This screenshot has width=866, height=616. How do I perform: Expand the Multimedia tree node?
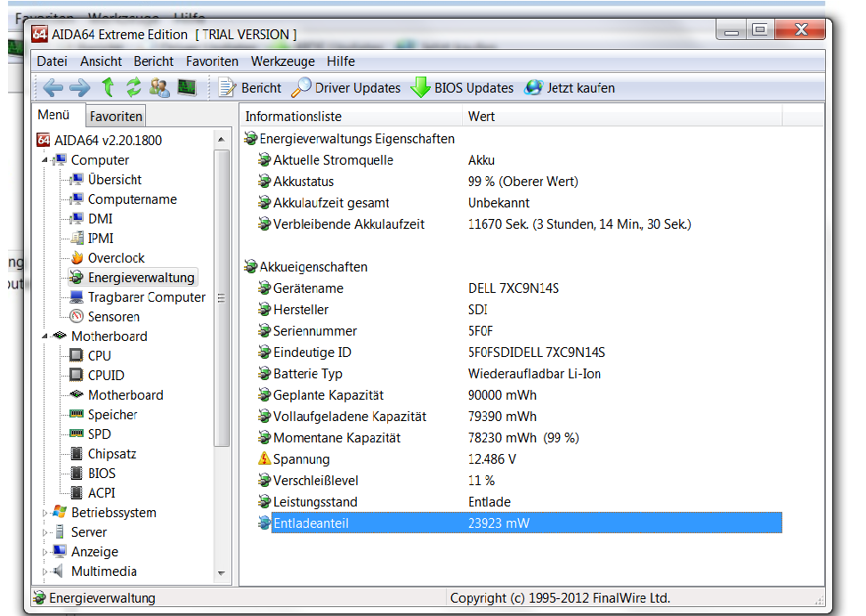45,571
